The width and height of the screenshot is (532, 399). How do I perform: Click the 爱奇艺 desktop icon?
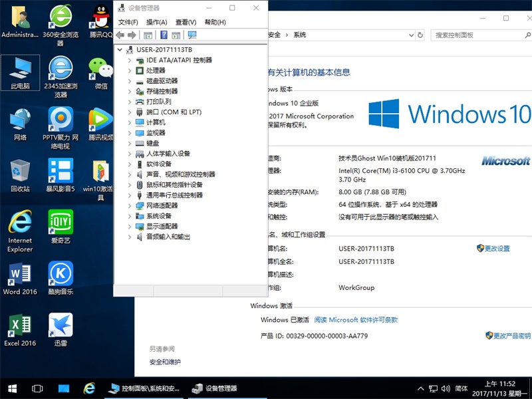(x=61, y=226)
